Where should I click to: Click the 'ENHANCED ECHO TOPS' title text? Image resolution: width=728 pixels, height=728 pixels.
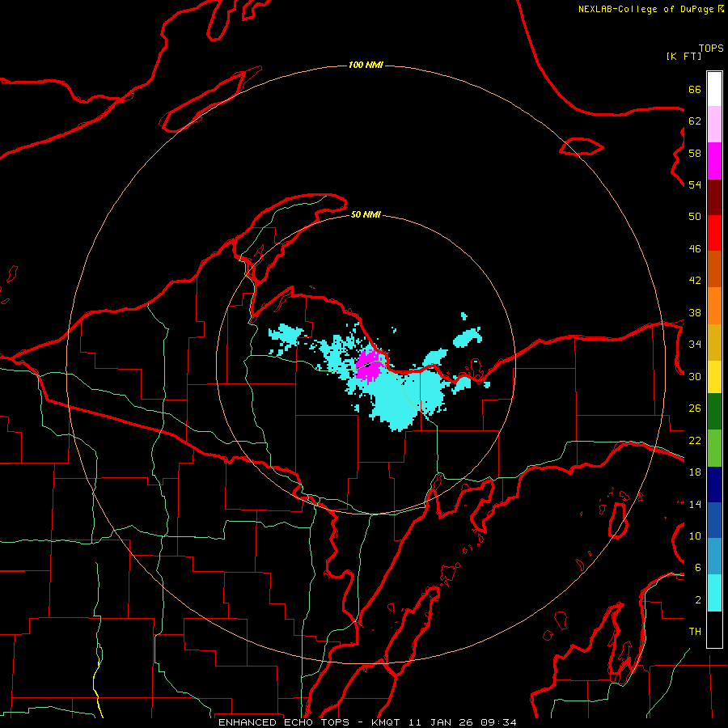point(284,722)
